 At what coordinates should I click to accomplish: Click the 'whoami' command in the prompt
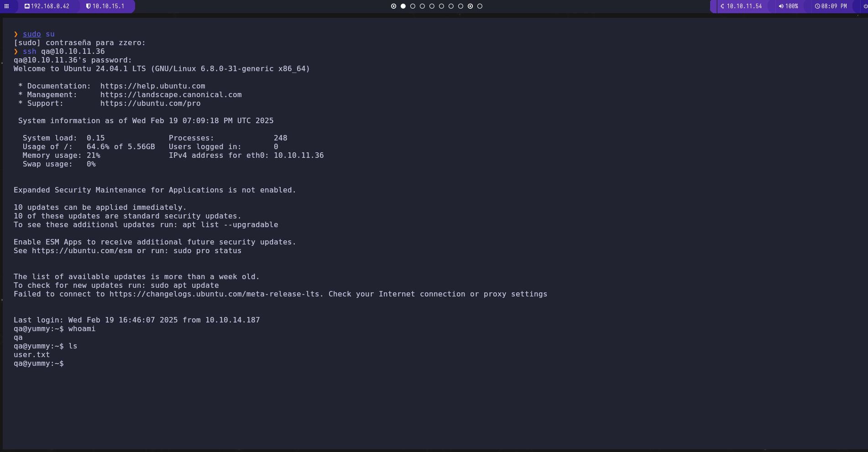coord(82,329)
